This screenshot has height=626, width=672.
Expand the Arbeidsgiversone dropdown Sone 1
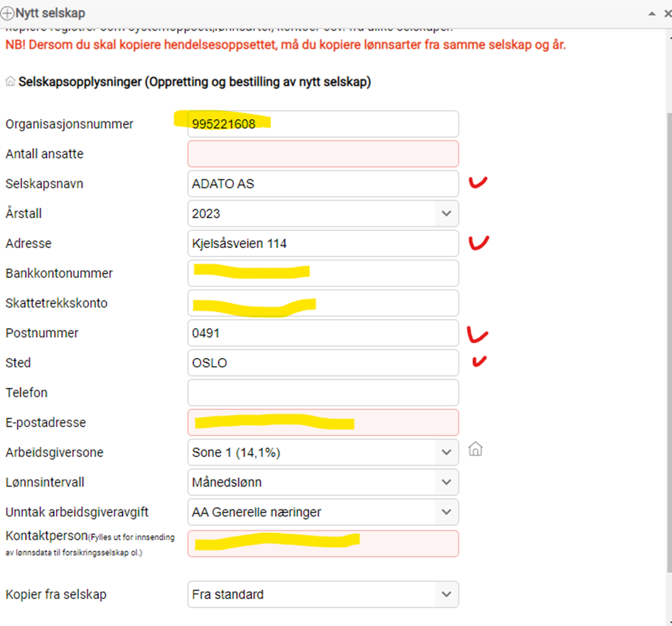click(x=323, y=452)
